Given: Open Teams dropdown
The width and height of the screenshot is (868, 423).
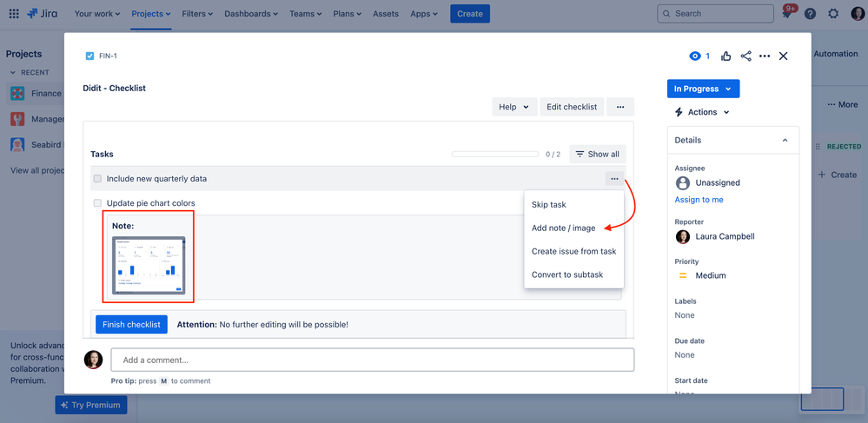Looking at the screenshot, I should (x=306, y=14).
